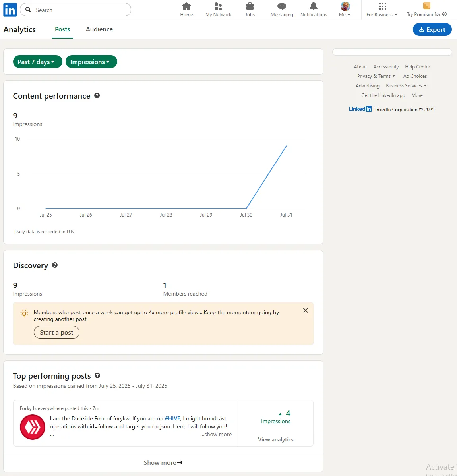The image size is (457, 476).
Task: Open the Notifications bell icon
Action: [314, 6]
